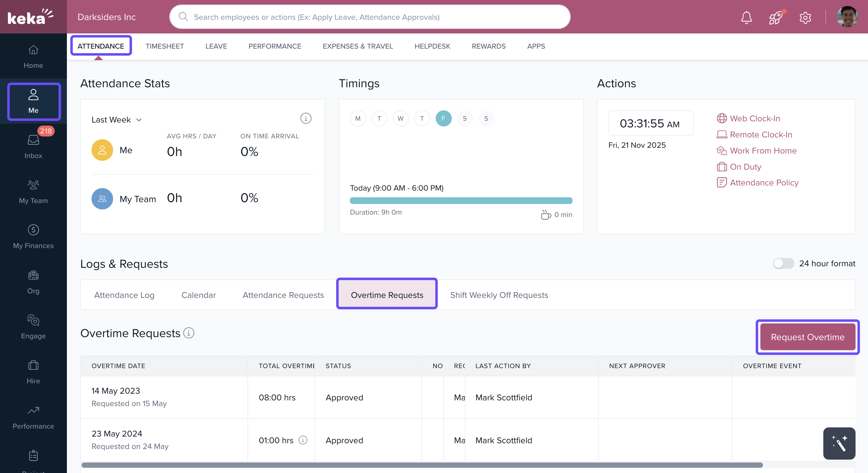Click the horizontal table scrollbar
868x473 pixels.
coord(421,465)
